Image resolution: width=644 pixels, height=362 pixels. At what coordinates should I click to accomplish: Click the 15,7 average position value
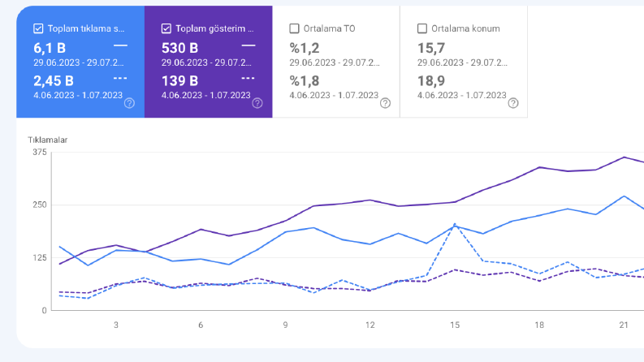[x=431, y=48]
